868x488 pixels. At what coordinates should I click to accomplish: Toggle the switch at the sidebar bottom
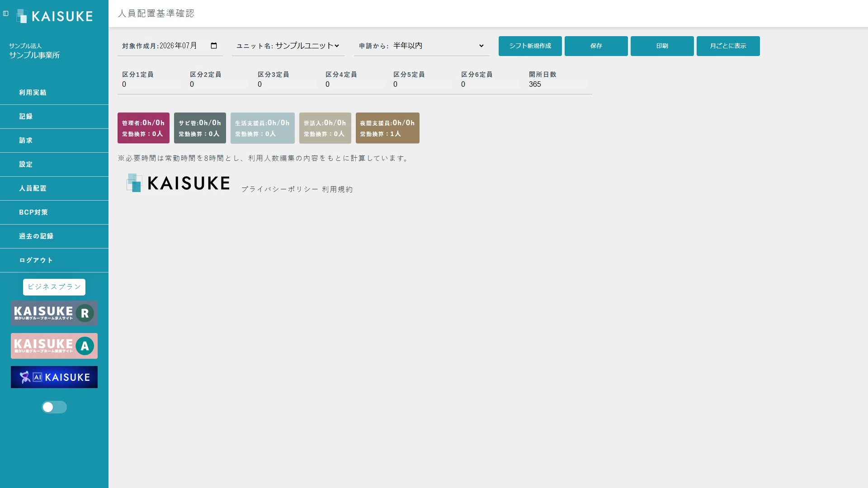point(54,407)
